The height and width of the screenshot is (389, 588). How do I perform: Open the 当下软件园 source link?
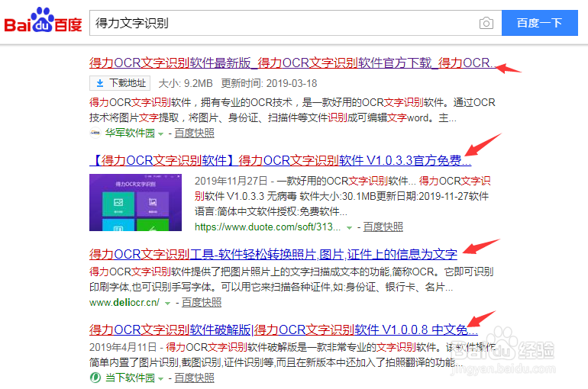[x=130, y=378]
